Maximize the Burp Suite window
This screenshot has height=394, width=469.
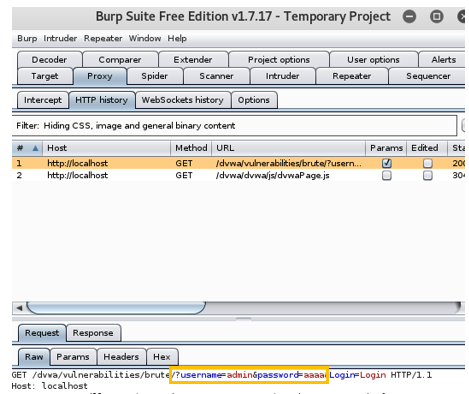(x=436, y=16)
